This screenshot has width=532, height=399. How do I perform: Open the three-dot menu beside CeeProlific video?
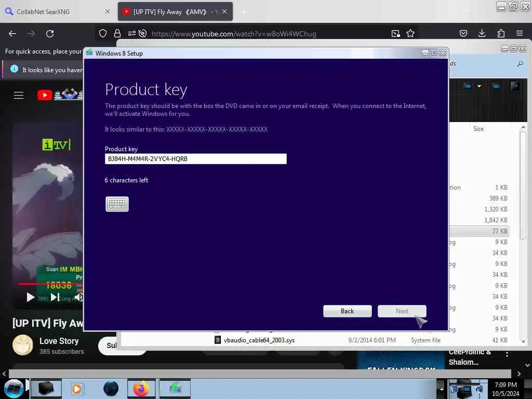(x=507, y=354)
